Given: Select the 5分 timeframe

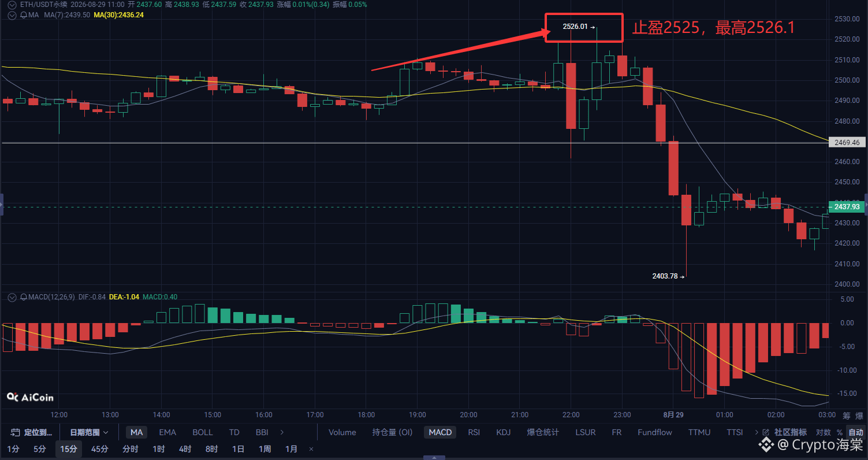Looking at the screenshot, I should (39, 449).
